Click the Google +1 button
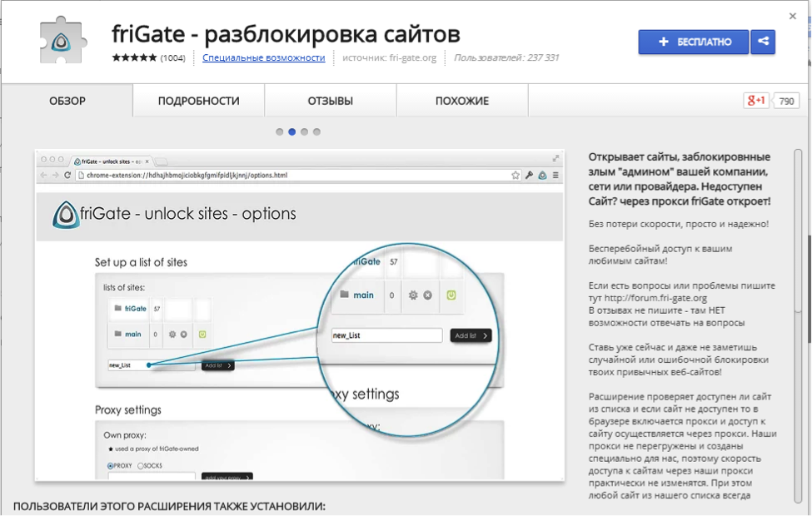 click(x=755, y=101)
